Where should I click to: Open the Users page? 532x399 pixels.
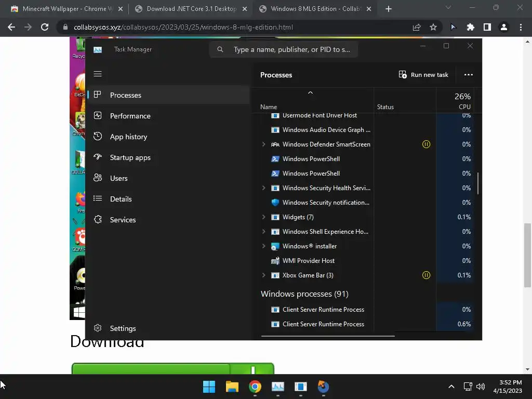(169, 178)
